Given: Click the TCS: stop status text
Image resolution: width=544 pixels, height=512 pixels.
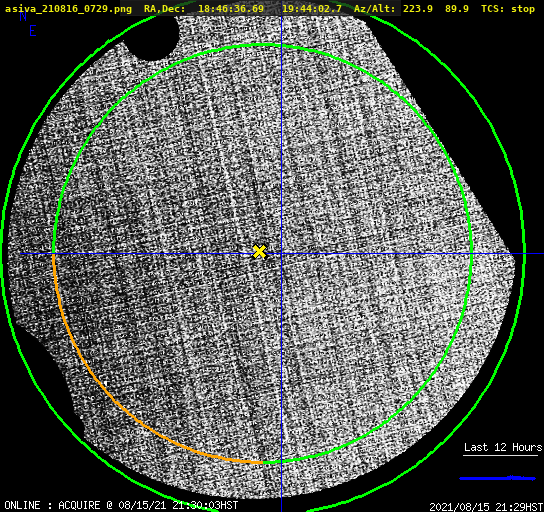Looking at the screenshot, I should (508, 9).
